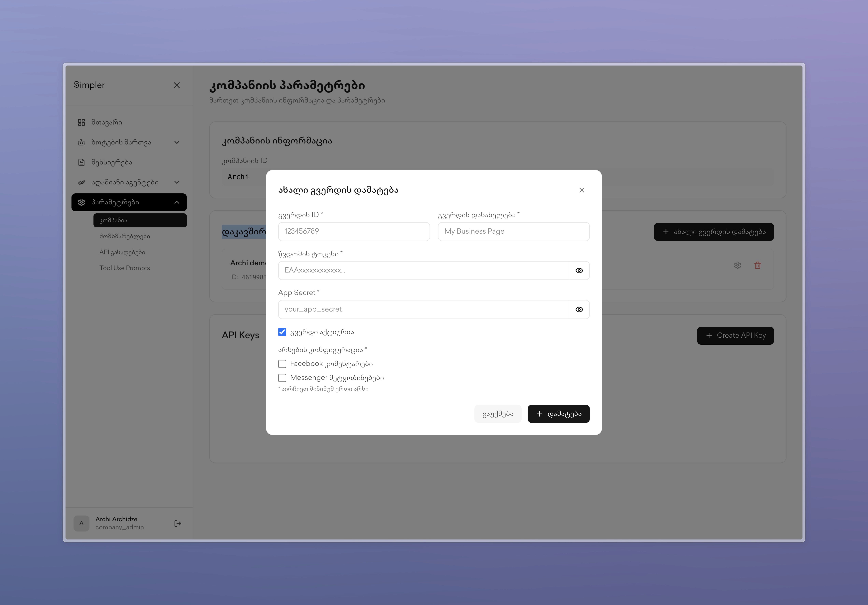868x605 pixels.
Task: Show access token with the eye icon
Action: pyautogui.click(x=579, y=271)
